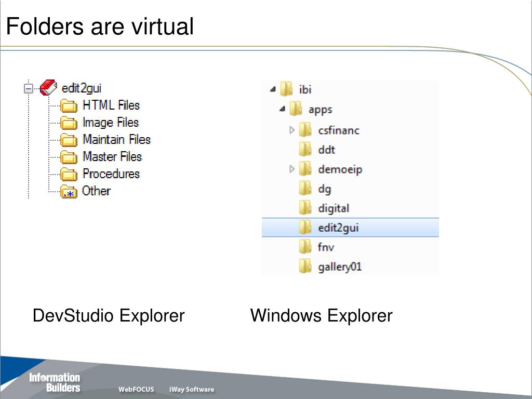Viewport: 532px width, 399px height.
Task: Click the Master Files folder icon
Action: [69, 157]
